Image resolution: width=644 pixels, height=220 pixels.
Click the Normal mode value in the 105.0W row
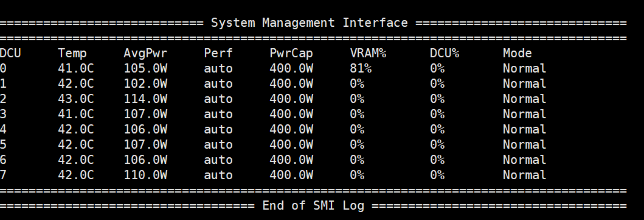tap(524, 68)
